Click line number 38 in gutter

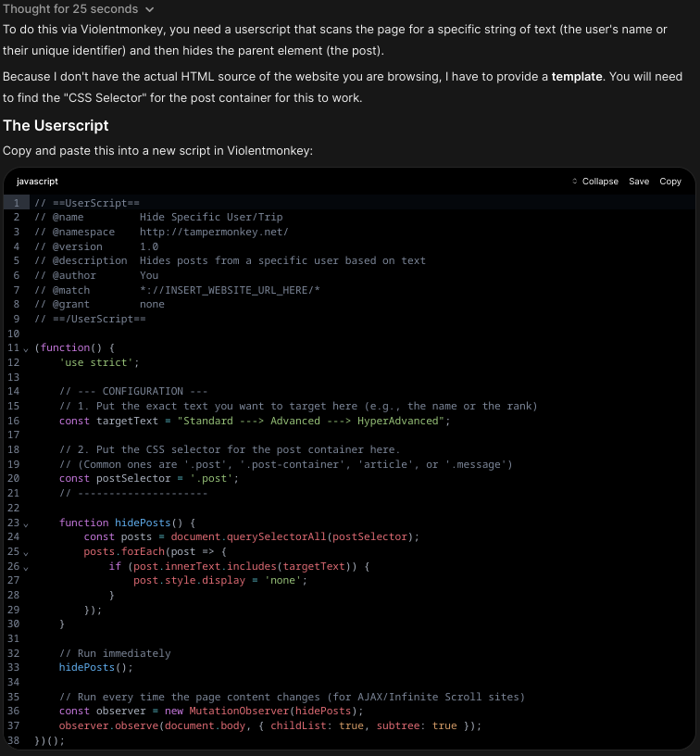pos(14,740)
